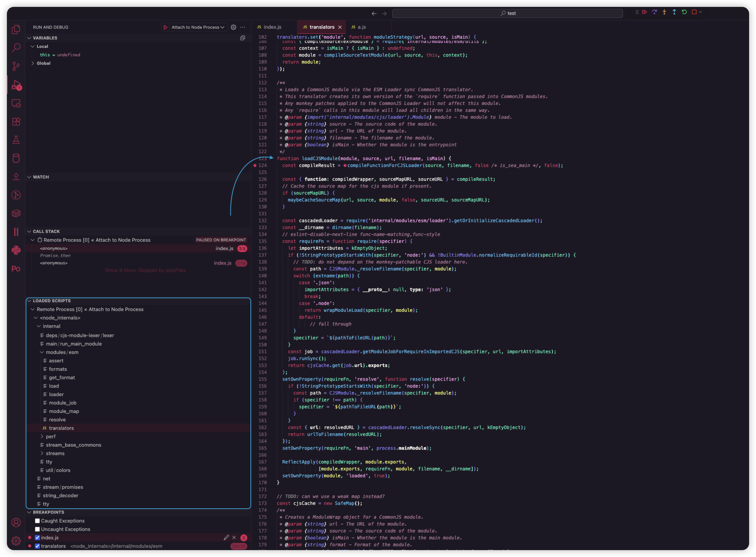The height and width of the screenshot is (557, 756).
Task: Select the translators editor tab
Action: (x=321, y=27)
